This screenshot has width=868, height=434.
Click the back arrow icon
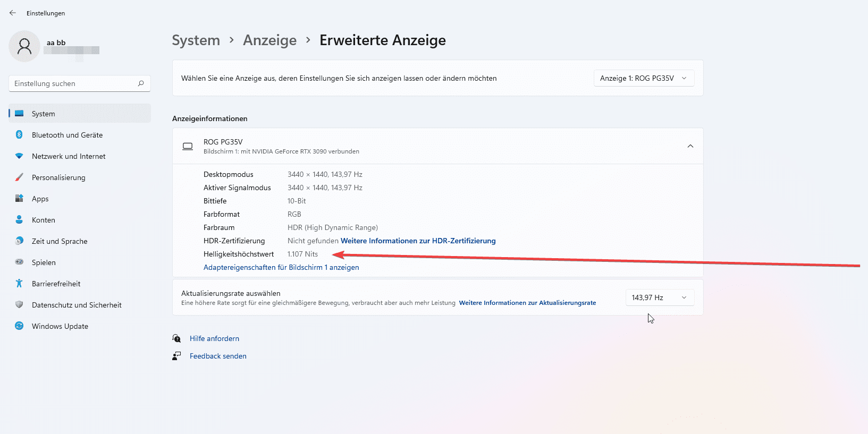[x=13, y=13]
